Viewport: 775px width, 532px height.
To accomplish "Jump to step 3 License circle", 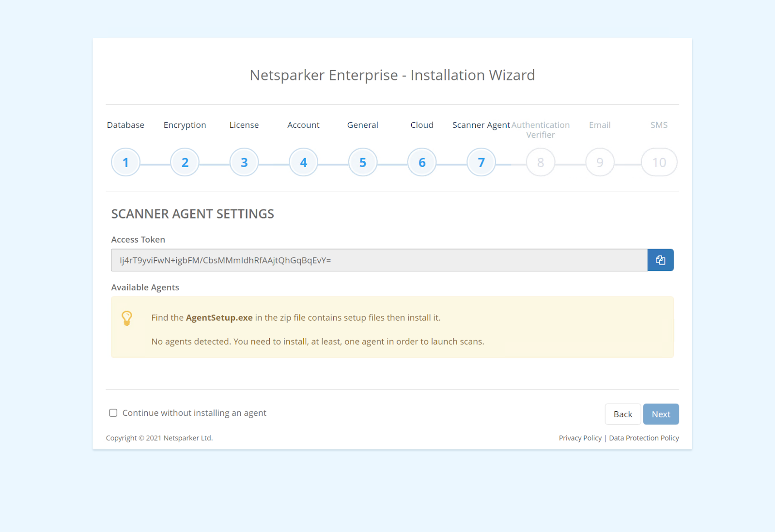I will click(x=244, y=162).
